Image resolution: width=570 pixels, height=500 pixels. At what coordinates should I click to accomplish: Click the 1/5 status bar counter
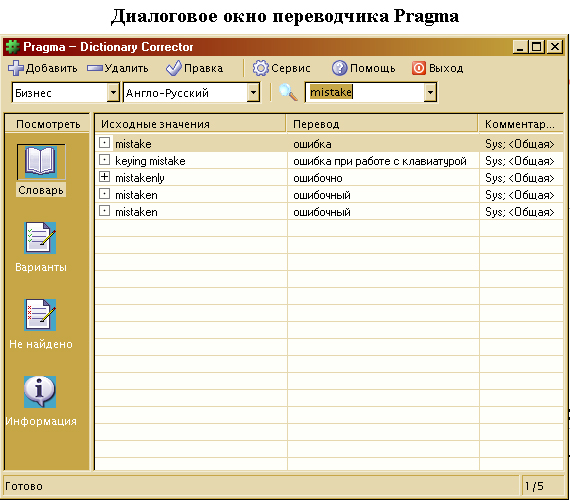[534, 486]
